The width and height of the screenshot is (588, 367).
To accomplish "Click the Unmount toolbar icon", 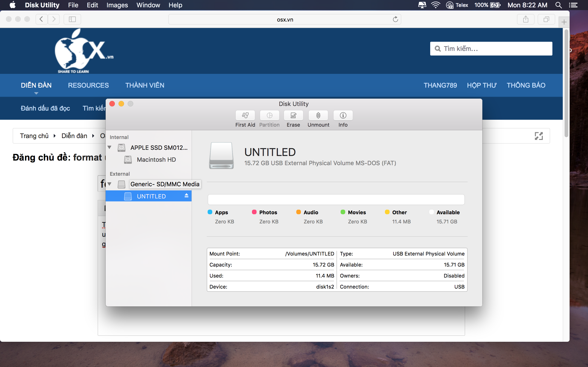I will tap(318, 115).
